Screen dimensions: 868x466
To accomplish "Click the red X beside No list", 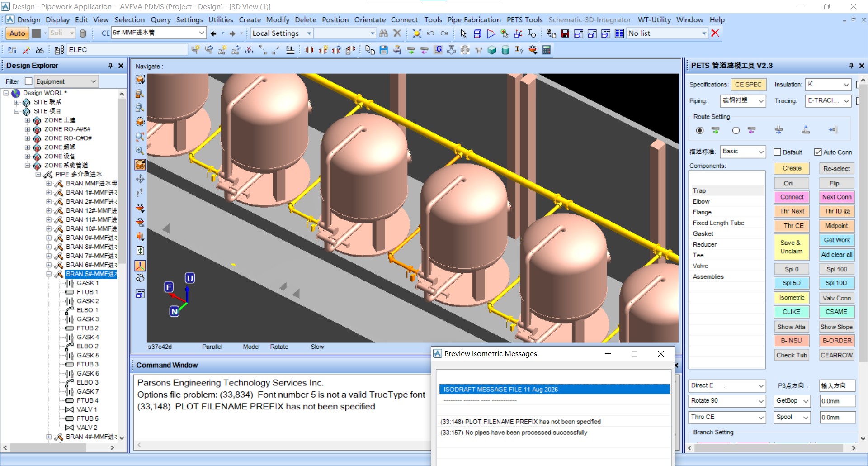I will pos(715,33).
